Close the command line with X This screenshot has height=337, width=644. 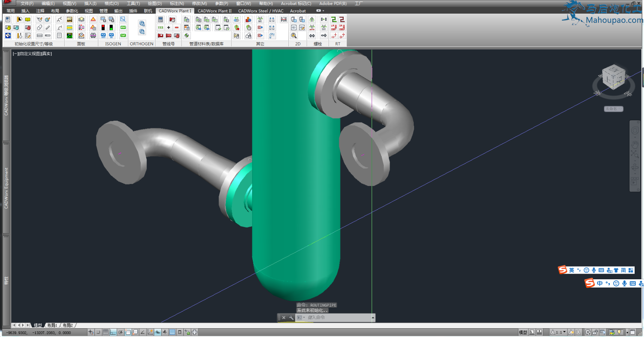pos(284,318)
